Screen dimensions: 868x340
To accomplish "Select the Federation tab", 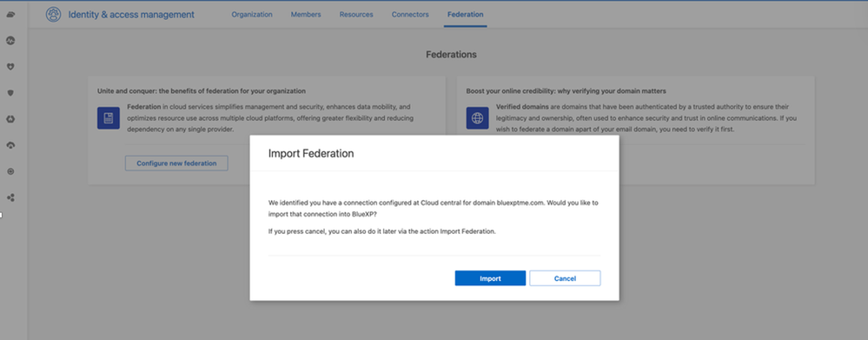I will (x=465, y=15).
